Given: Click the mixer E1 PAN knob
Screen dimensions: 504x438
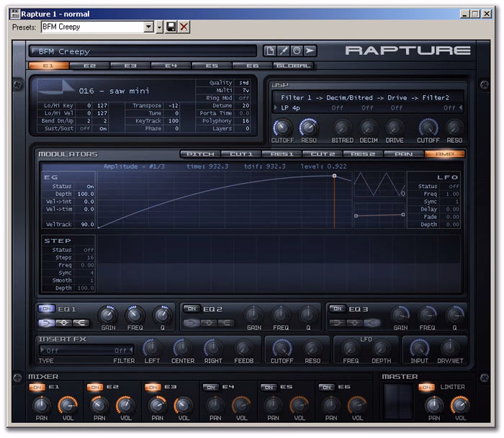Looking at the screenshot, I should coord(42,406).
